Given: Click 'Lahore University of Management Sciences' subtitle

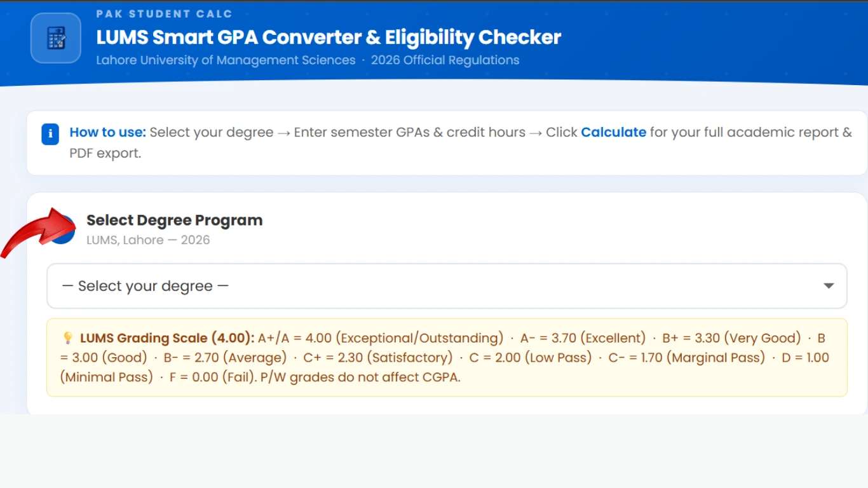Looking at the screenshot, I should coord(226,60).
